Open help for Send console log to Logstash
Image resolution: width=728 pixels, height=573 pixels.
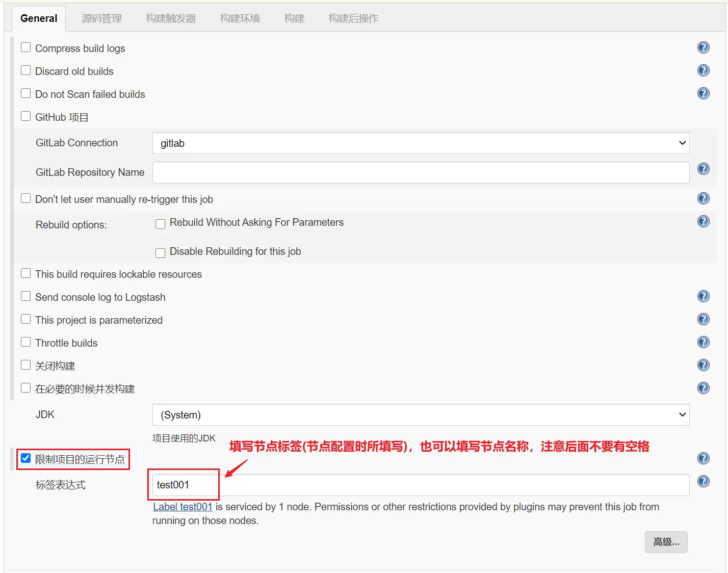click(703, 296)
